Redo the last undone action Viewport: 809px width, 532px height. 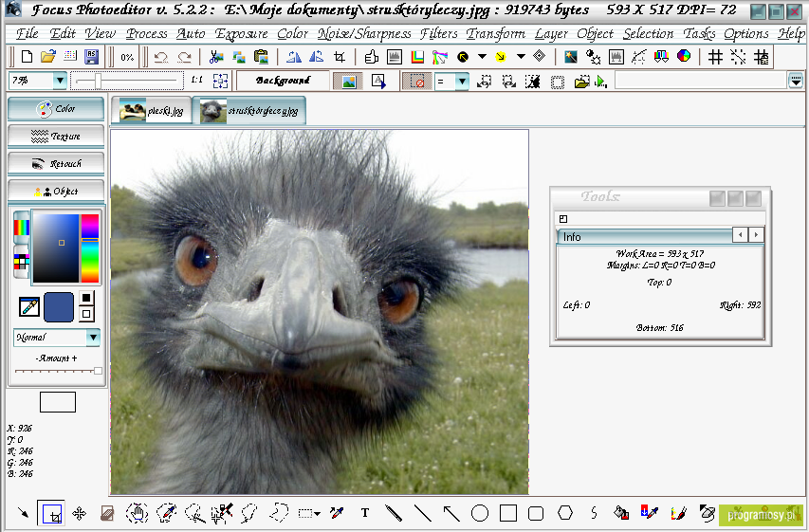(x=184, y=57)
